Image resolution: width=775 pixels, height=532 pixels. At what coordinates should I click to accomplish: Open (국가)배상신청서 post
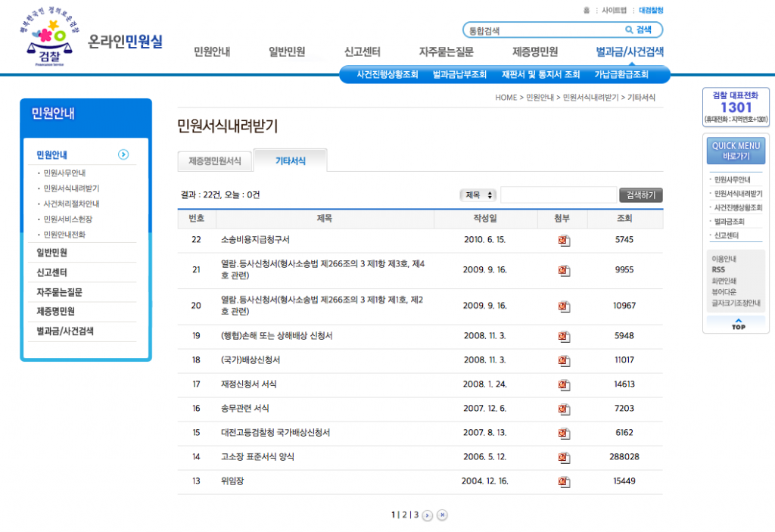click(251, 359)
